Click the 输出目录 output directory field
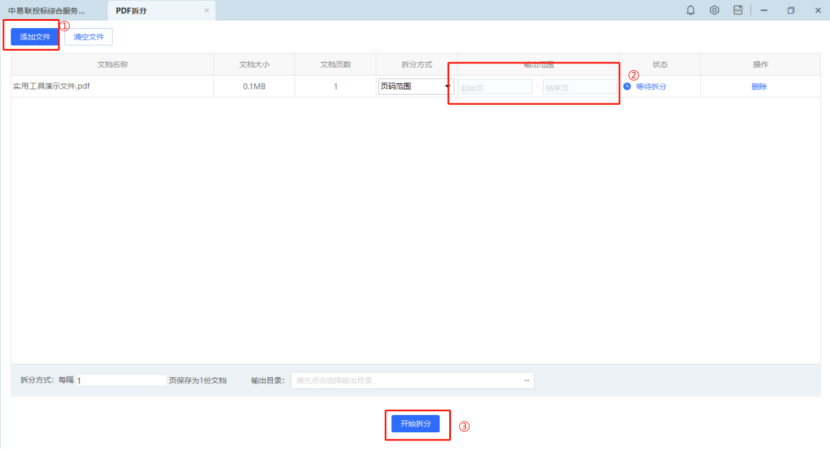Image resolution: width=830 pixels, height=450 pixels. pos(405,380)
